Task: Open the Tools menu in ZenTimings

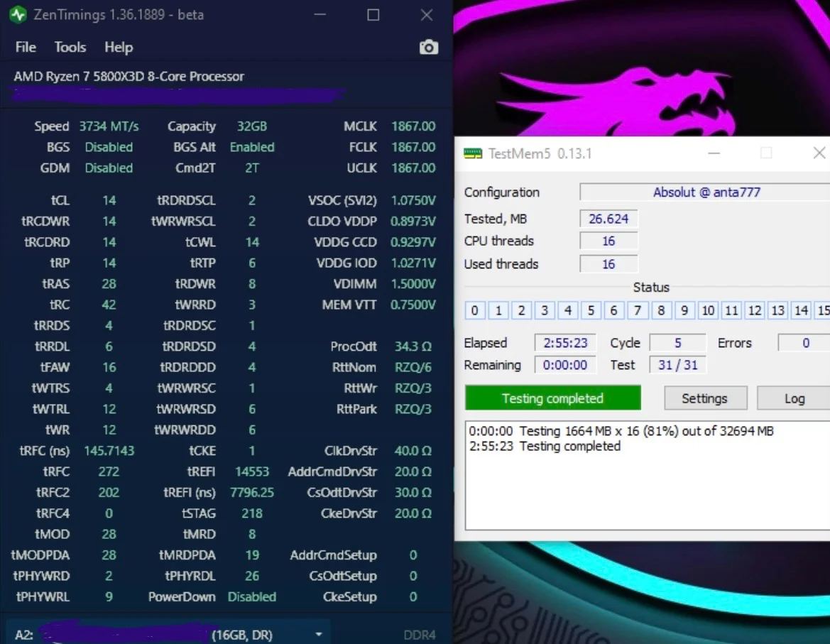Action: click(x=70, y=47)
